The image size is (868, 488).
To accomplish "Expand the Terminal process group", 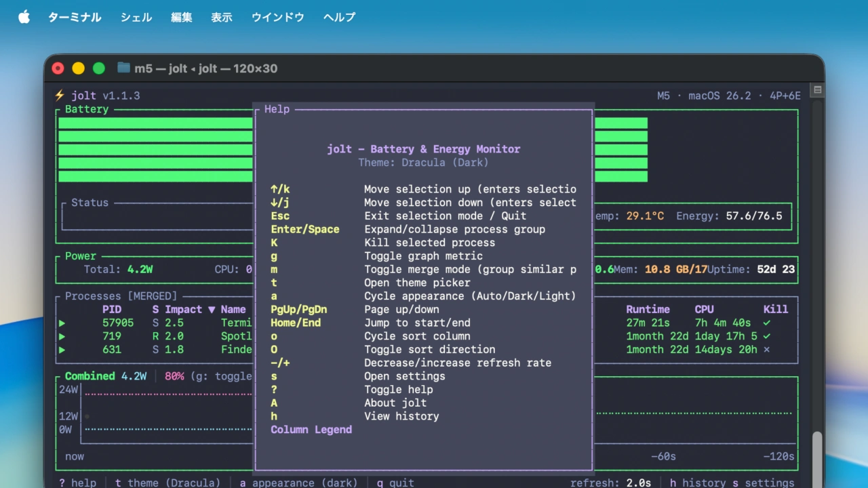I will pyautogui.click(x=62, y=323).
